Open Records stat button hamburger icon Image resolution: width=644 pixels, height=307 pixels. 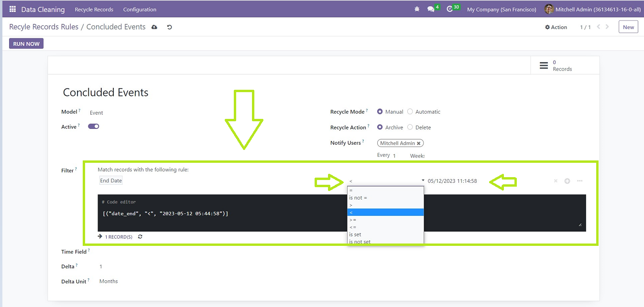tap(544, 65)
